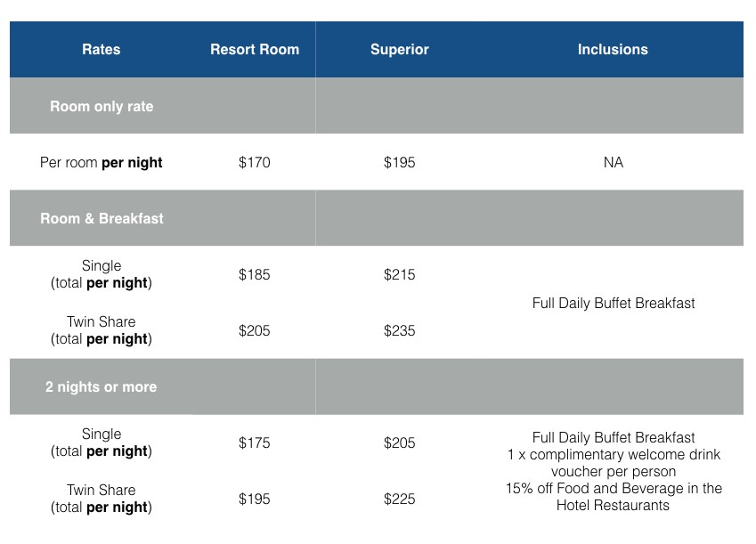Click the Room & Breakfast section heading

(x=102, y=218)
